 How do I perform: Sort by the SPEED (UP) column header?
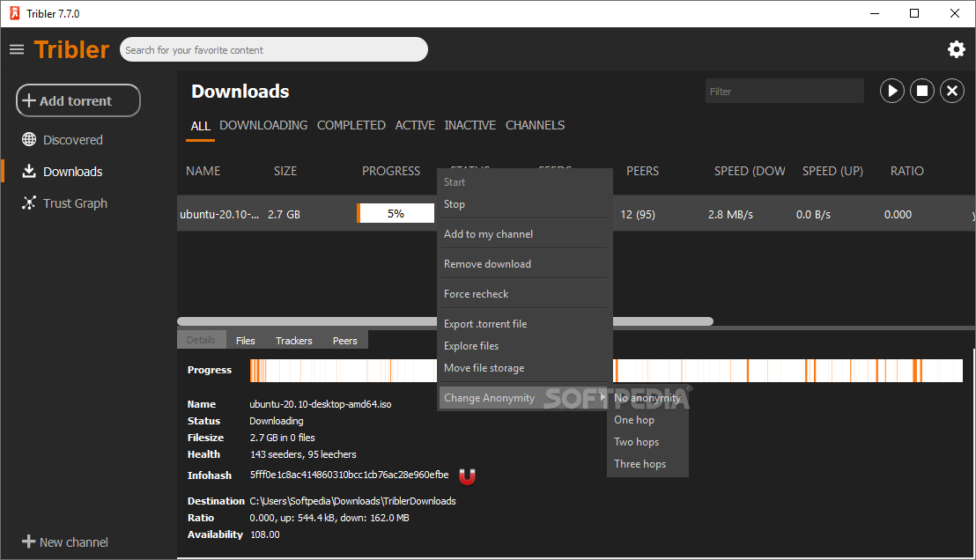coord(832,171)
